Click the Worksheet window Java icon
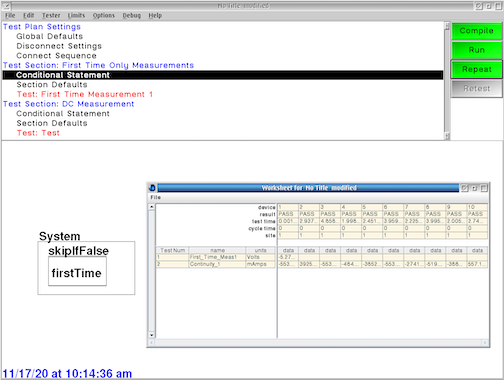The image size is (504, 380). pyautogui.click(x=152, y=188)
